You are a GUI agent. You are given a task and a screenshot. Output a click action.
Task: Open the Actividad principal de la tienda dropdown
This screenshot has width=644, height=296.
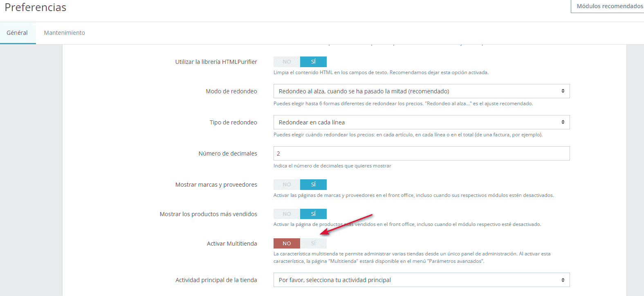coord(421,280)
